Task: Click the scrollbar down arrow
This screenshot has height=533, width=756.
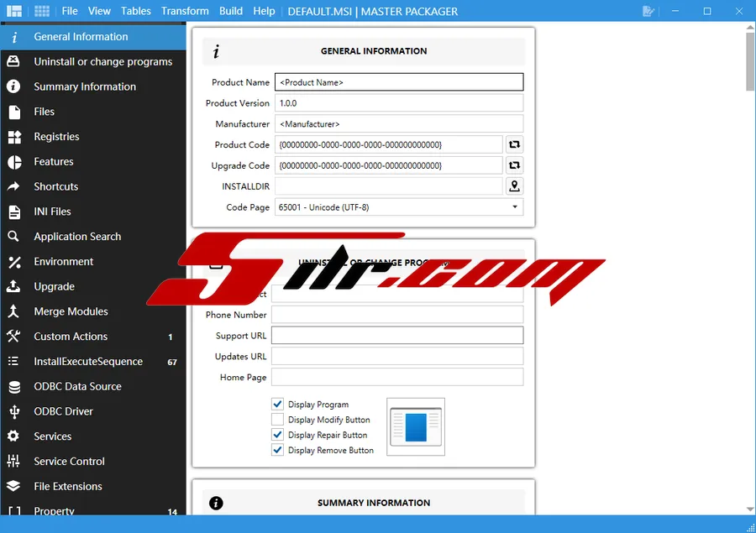Action: (x=750, y=509)
